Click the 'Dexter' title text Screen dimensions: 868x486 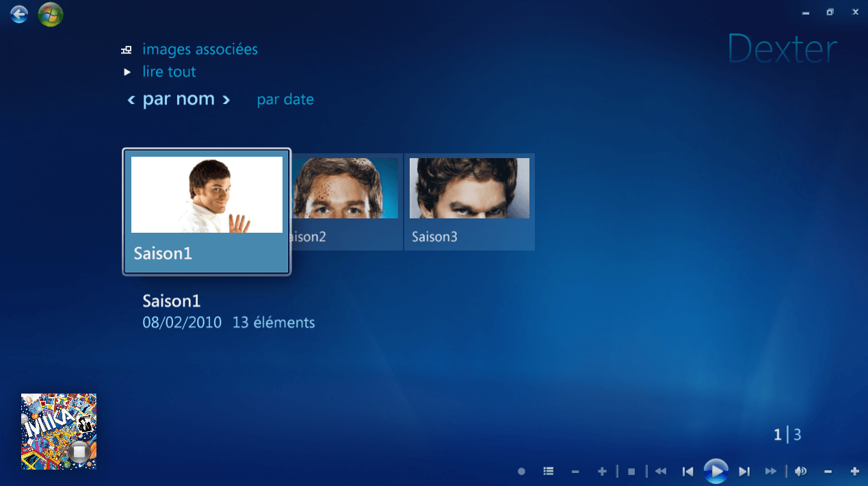(x=782, y=49)
